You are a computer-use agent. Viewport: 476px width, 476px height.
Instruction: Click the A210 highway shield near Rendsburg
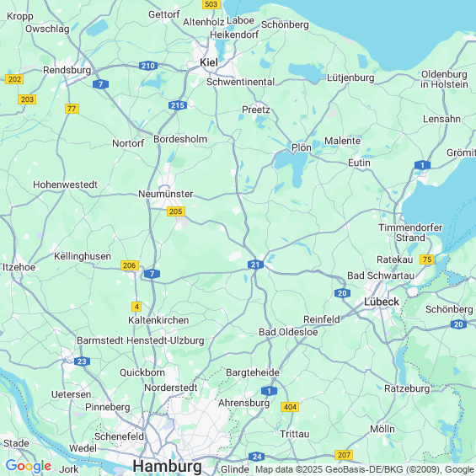coord(148,66)
